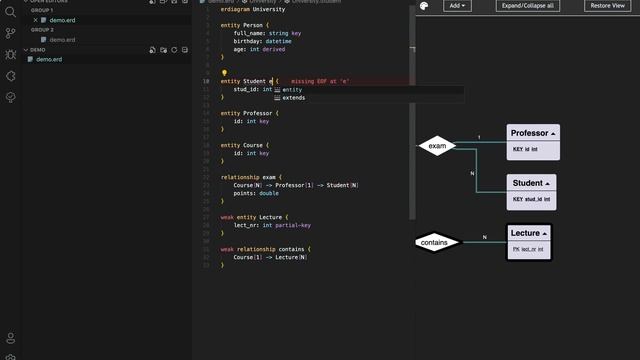Open the Source Control view
640x360 pixels.
point(10,33)
